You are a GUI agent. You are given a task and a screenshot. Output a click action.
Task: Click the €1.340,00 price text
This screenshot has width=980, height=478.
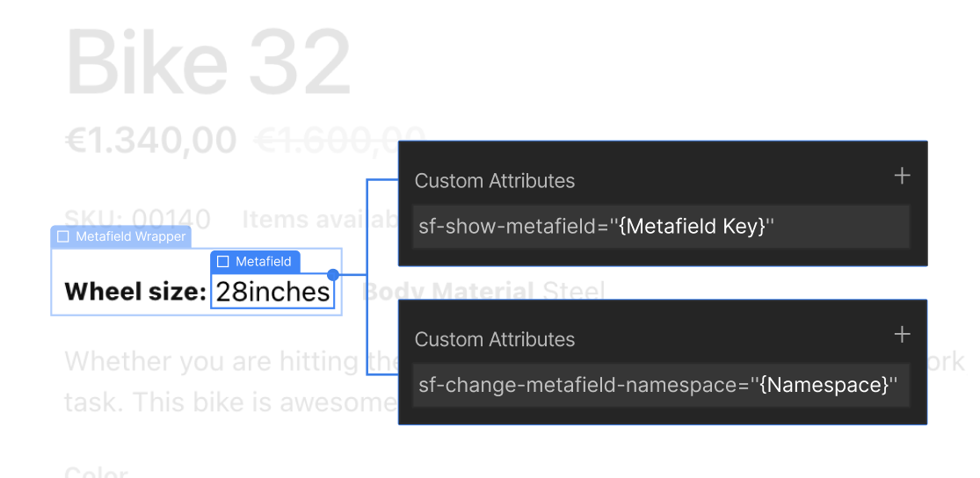150,140
